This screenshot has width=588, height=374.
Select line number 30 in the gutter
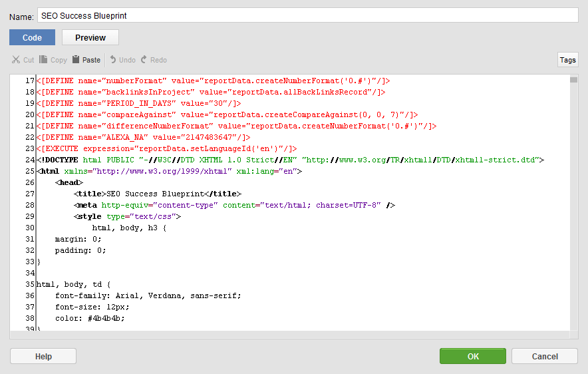[30, 228]
